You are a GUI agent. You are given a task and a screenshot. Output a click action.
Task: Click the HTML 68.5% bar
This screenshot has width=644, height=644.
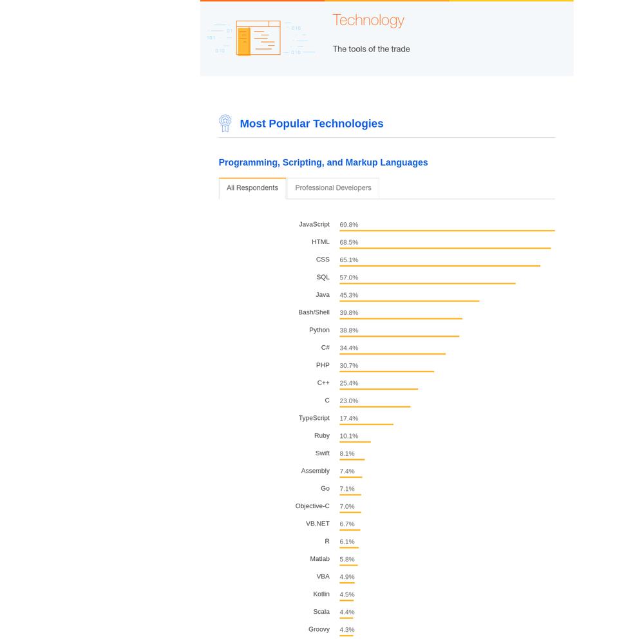click(x=445, y=249)
